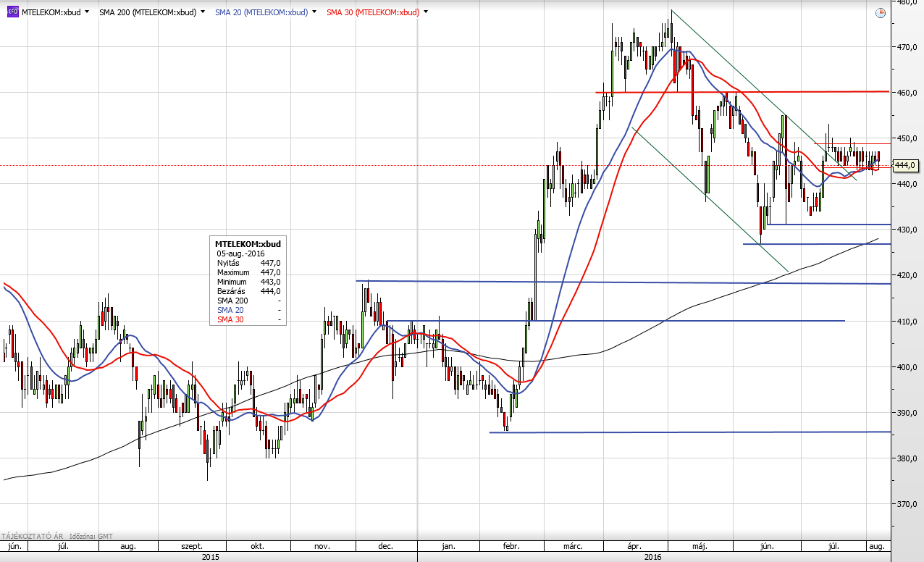This screenshot has width=924, height=562.
Task: Click the 'szept.' month on time axis
Action: point(191,547)
